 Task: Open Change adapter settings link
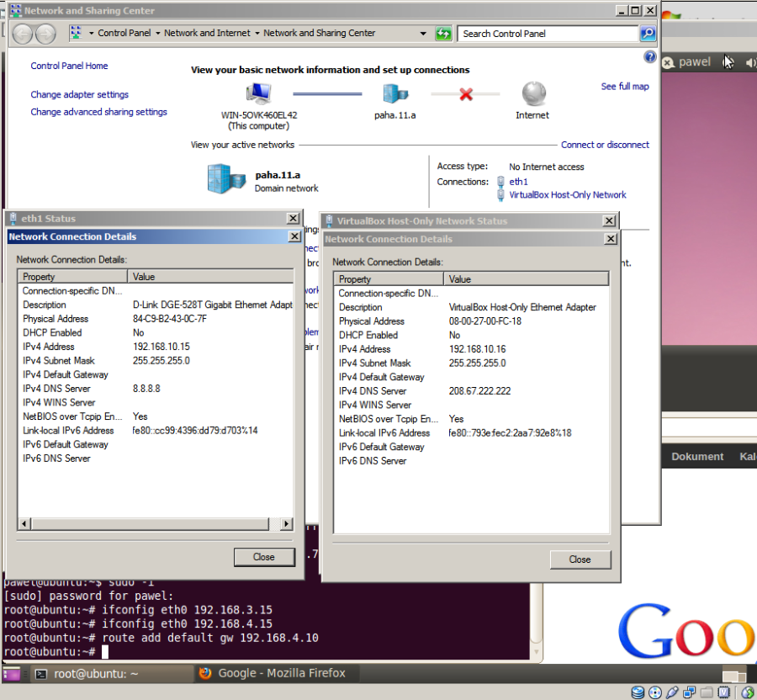click(x=80, y=95)
